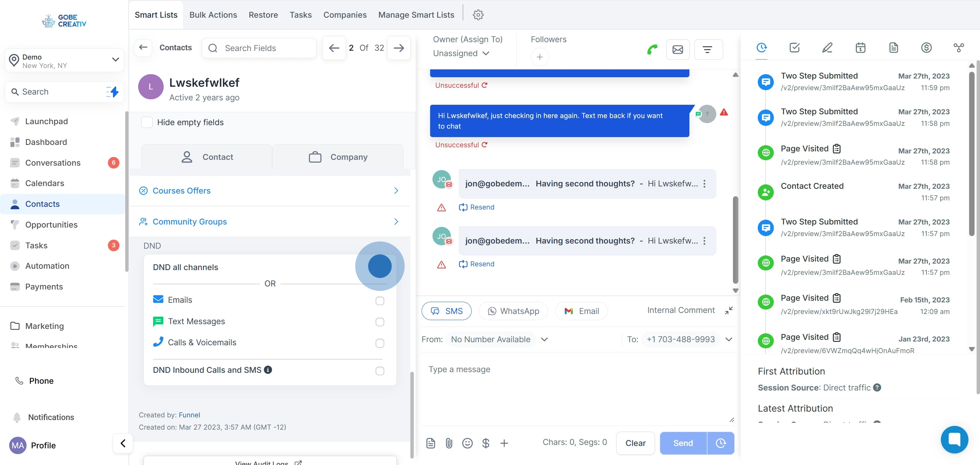This screenshot has width=980, height=465.
Task: Click the Clear button
Action: point(635,443)
